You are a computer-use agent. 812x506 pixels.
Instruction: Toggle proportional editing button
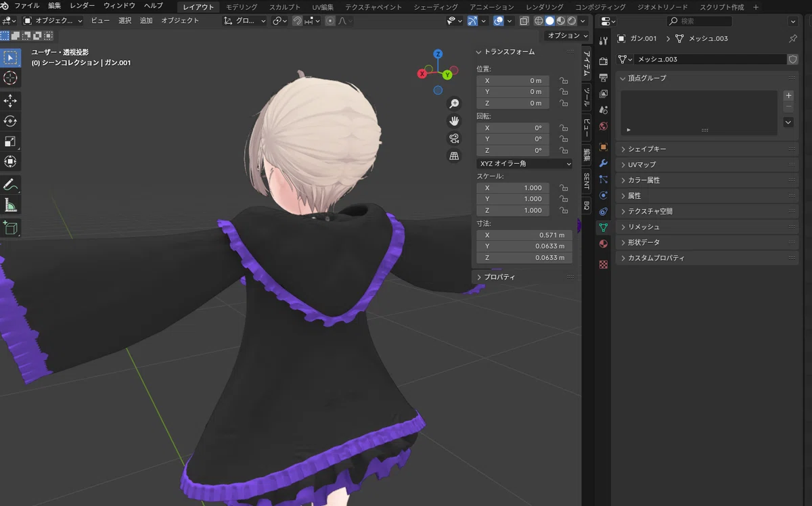[330, 21]
